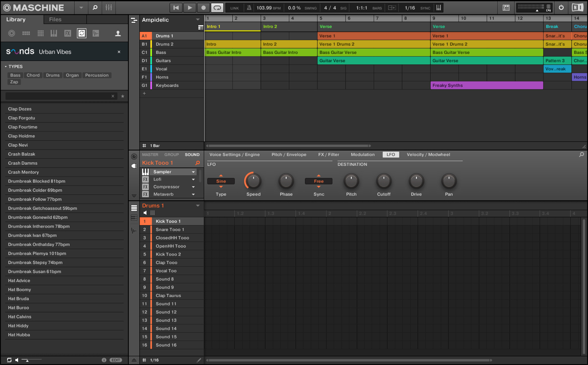Open the controller layout view icon

[506, 8]
